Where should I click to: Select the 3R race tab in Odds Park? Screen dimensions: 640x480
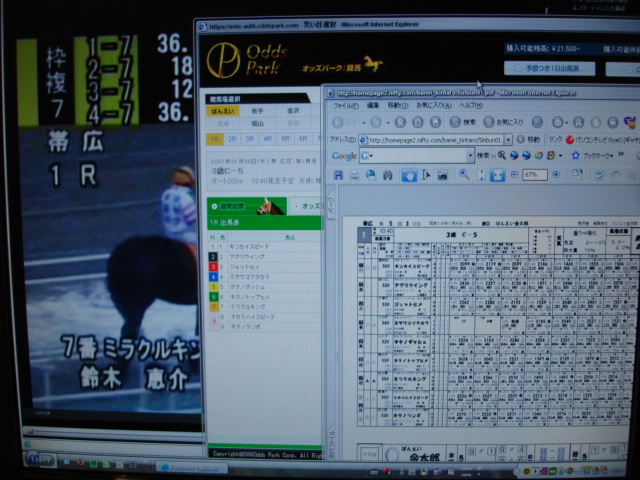[x=250, y=139]
